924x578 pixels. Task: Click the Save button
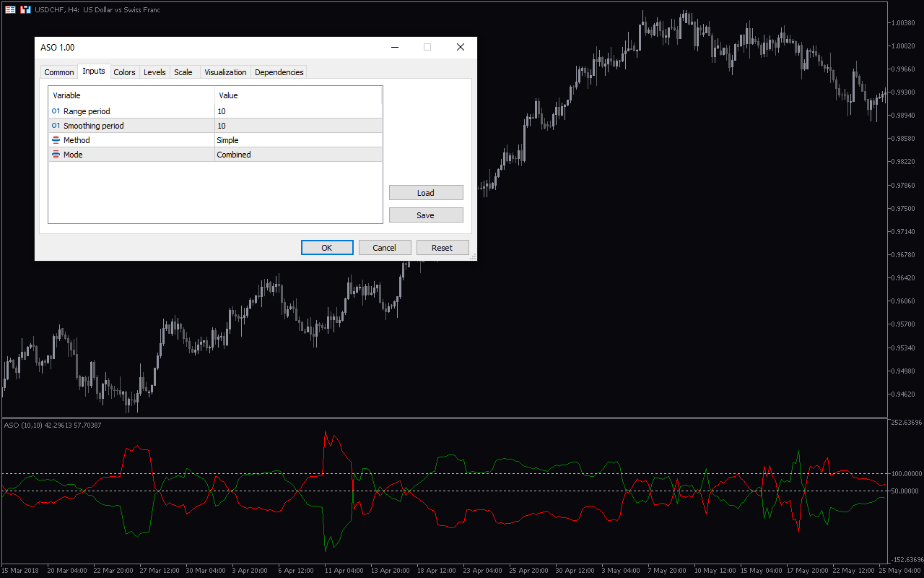tap(426, 215)
